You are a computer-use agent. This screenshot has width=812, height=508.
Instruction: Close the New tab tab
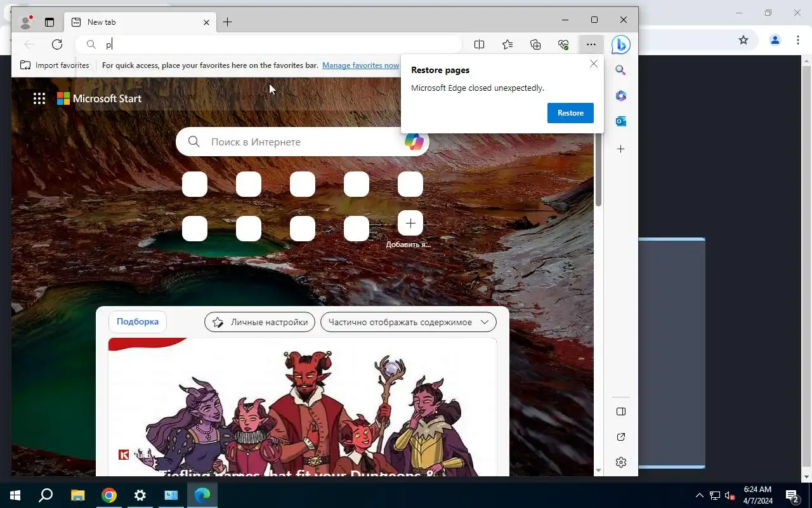(206, 22)
